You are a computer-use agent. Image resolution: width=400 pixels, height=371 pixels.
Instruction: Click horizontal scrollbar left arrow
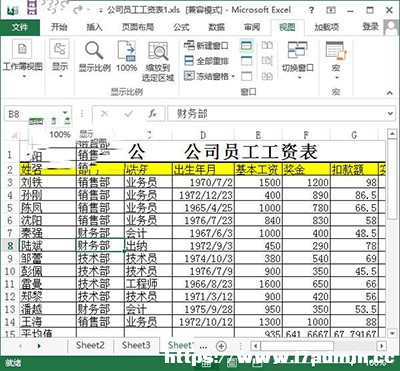point(255,346)
